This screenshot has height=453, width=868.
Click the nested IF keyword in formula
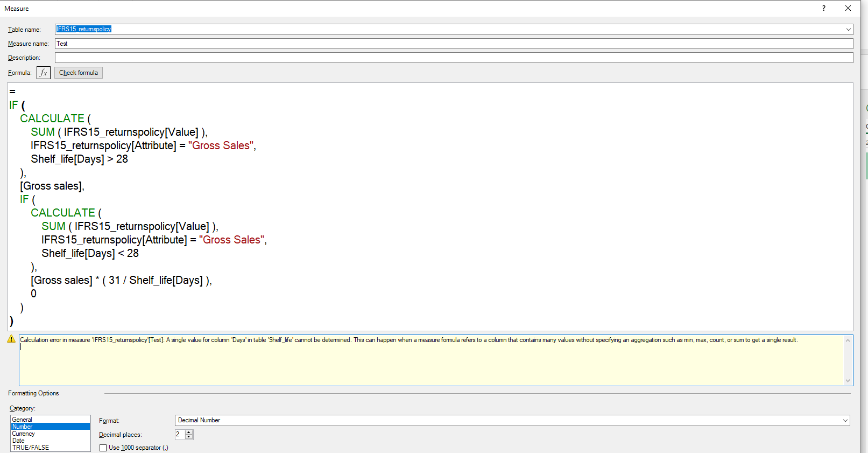point(24,199)
